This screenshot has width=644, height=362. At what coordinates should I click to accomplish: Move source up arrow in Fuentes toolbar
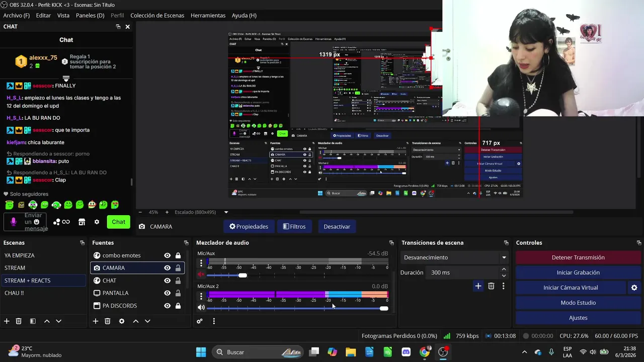click(x=135, y=321)
